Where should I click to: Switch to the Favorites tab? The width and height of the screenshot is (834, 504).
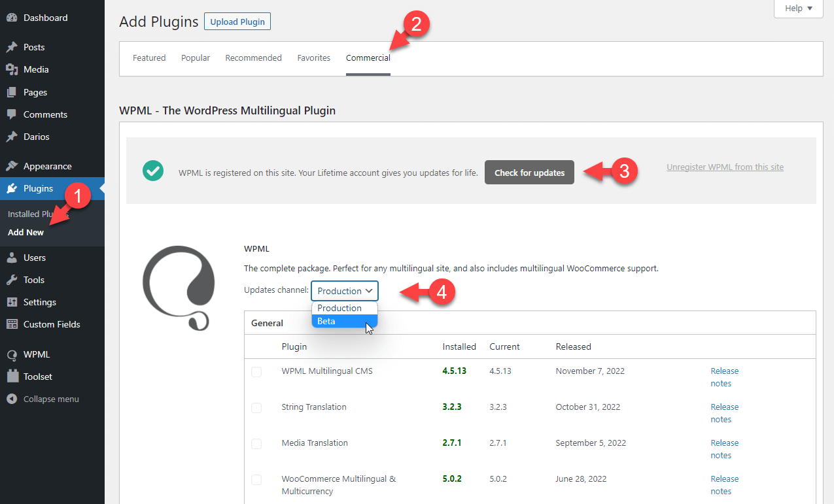point(314,58)
